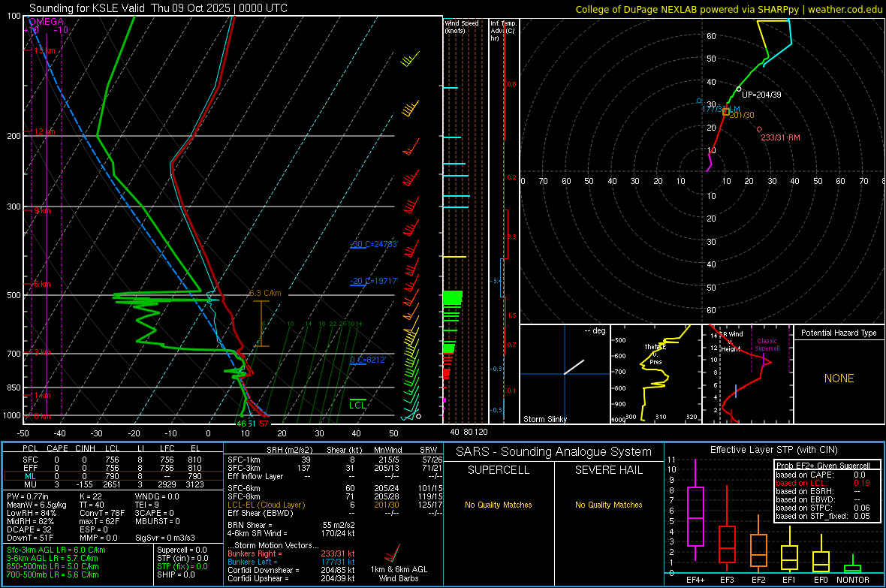The height and width of the screenshot is (588, 886).
Task: Click the LowRH = 84% value
Action: click(x=31, y=513)
